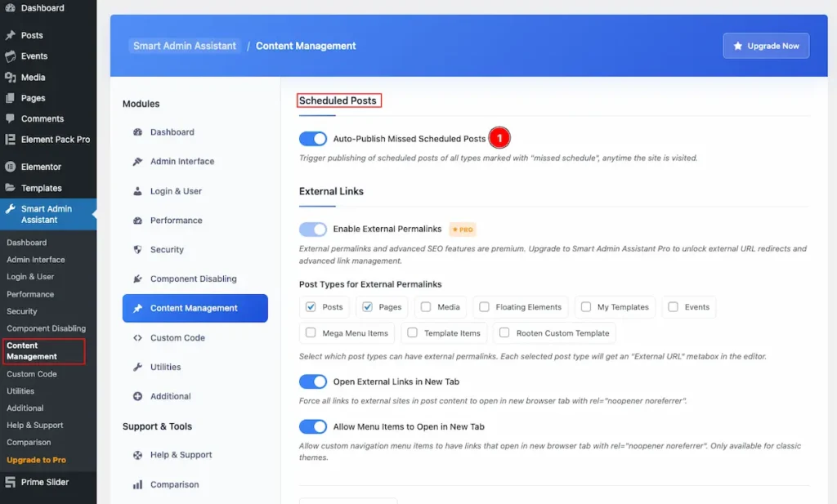Click the star icon in Upgrade Now
Viewport: 837px width, 504px height.
click(x=738, y=46)
